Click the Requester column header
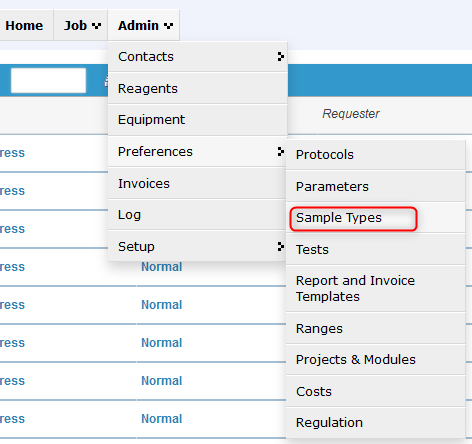The width and height of the screenshot is (472, 444). click(351, 114)
